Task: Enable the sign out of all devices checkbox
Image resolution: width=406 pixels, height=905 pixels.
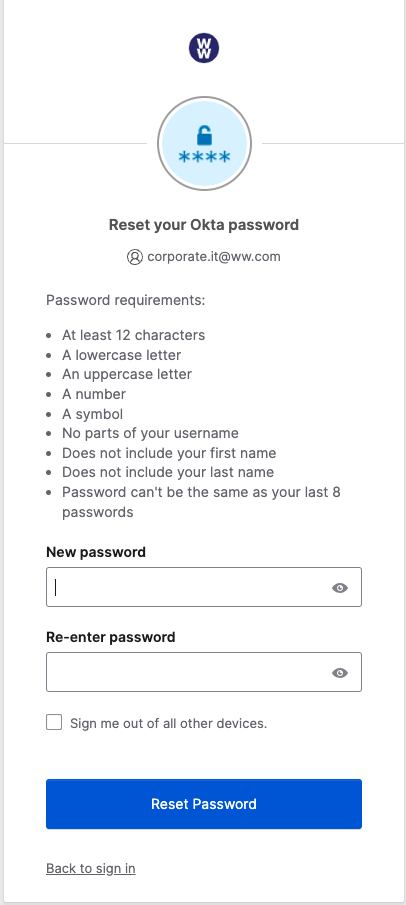Action: coord(54,722)
